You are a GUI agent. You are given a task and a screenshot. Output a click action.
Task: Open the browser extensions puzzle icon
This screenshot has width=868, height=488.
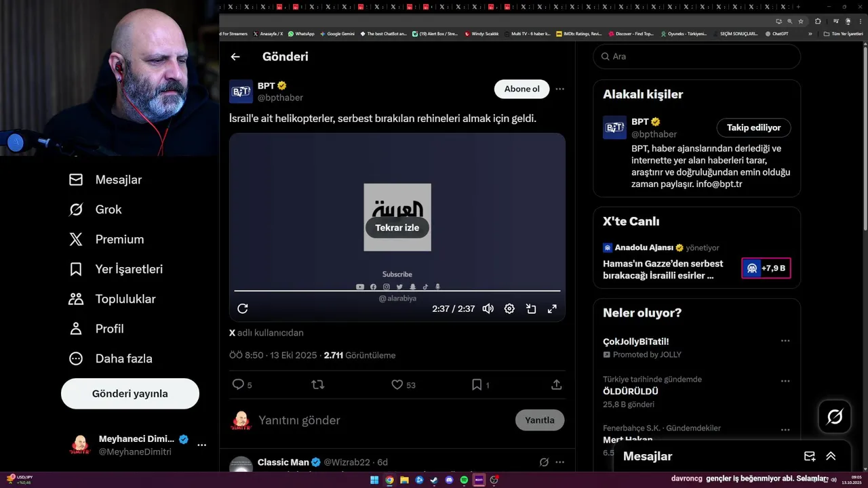[x=818, y=21]
